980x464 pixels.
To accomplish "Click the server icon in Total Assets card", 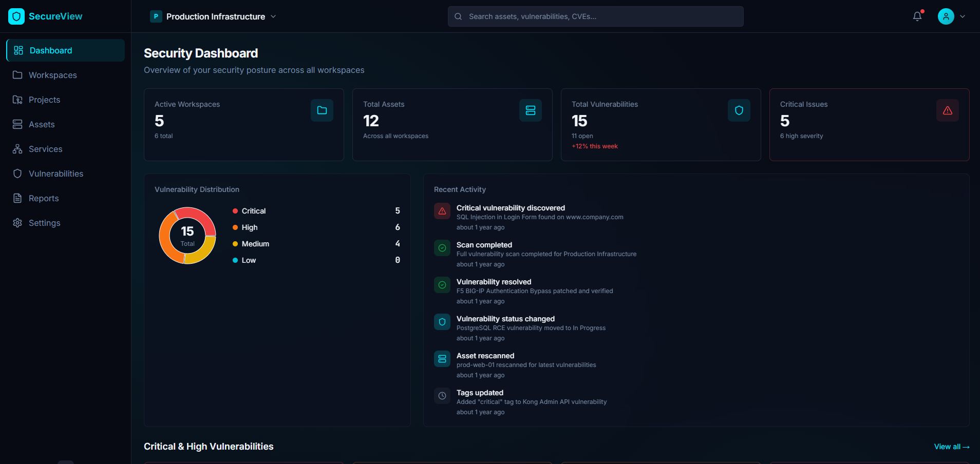I will [x=531, y=110].
